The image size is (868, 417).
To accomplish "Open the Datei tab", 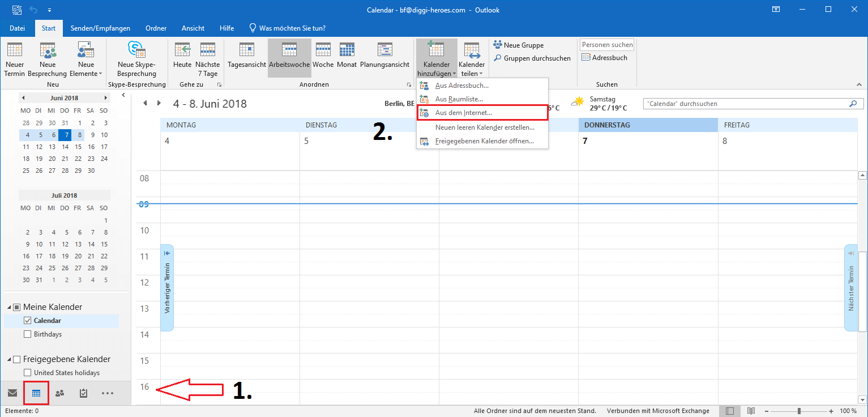I will point(18,28).
